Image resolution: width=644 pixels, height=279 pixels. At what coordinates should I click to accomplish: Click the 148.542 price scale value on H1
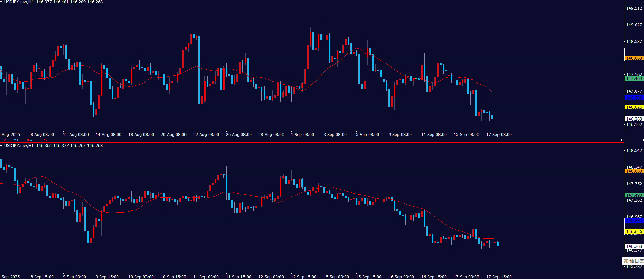[x=634, y=151]
